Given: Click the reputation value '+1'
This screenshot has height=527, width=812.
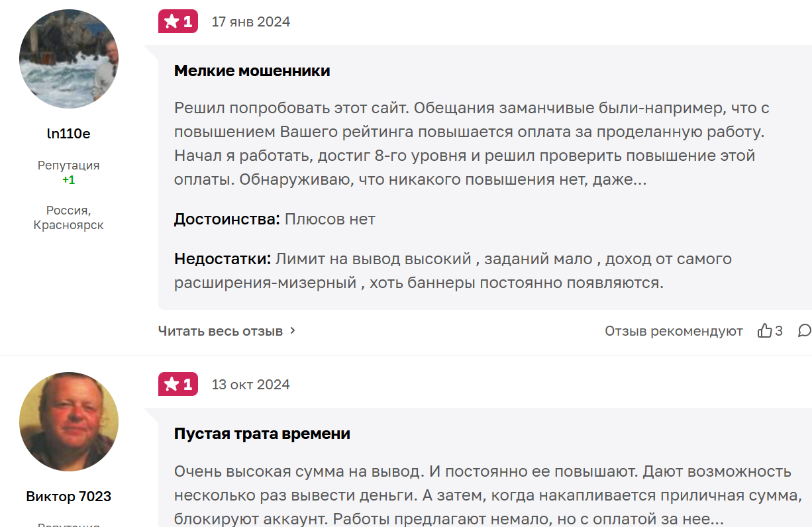Looking at the screenshot, I should tap(69, 180).
